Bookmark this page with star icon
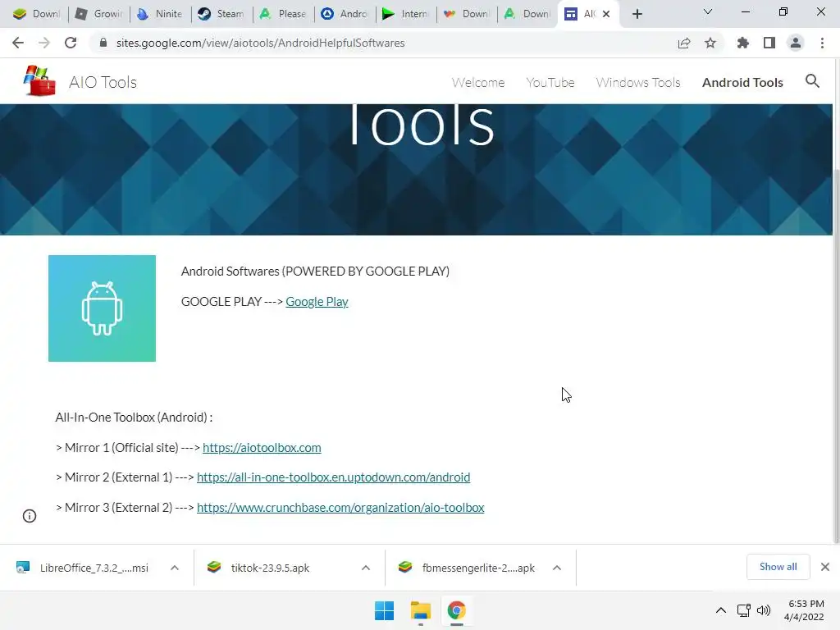Image resolution: width=840 pixels, height=630 pixels. pyautogui.click(x=710, y=43)
